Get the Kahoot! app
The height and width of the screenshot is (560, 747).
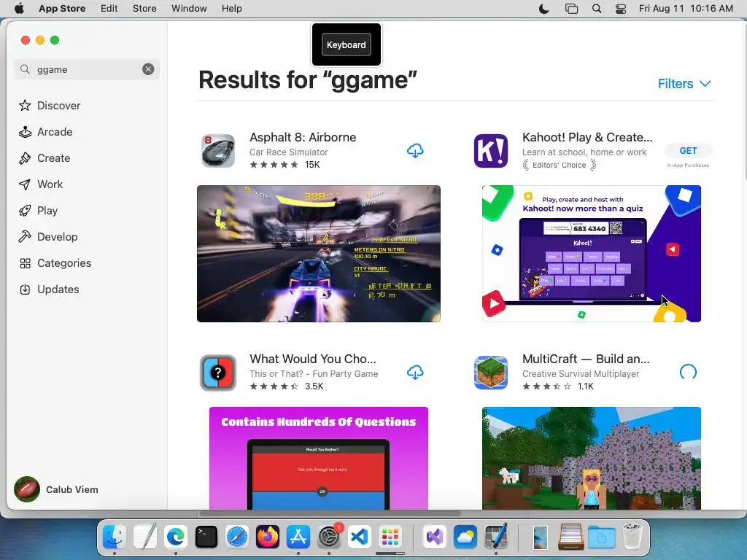(x=688, y=150)
